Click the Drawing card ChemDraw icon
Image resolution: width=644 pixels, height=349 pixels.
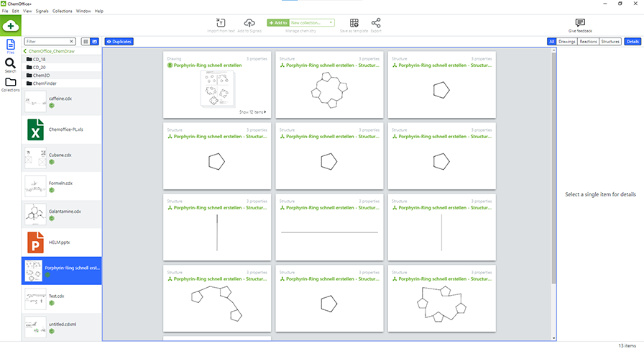170,65
